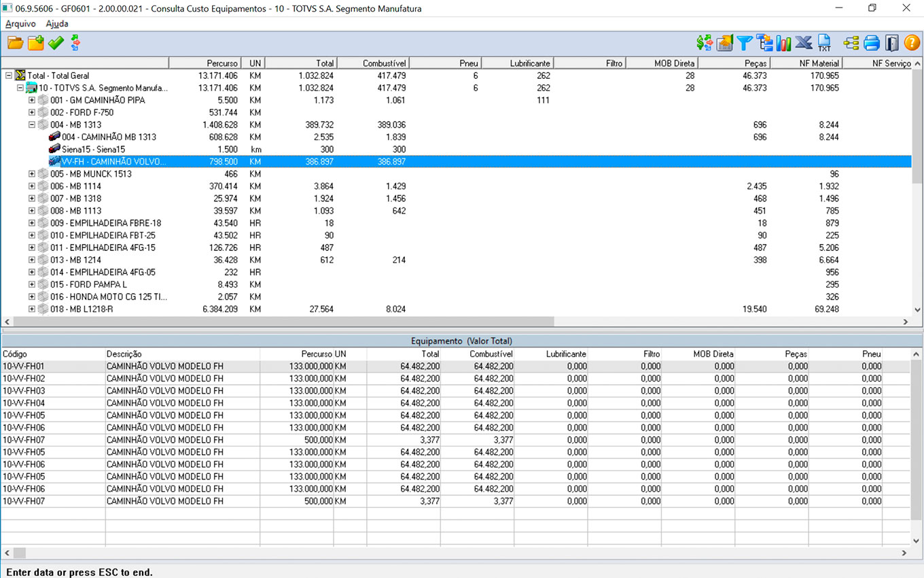924x578 pixels.
Task: Click the Combustível column header in the tree grid
Action: (373, 63)
